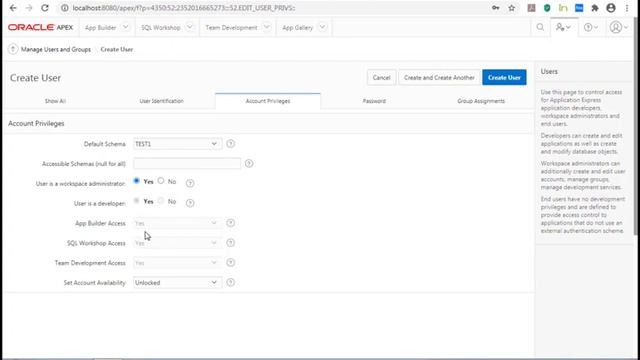Click the Accessible Schemas input field
640x360 pixels.
pyautogui.click(x=187, y=164)
